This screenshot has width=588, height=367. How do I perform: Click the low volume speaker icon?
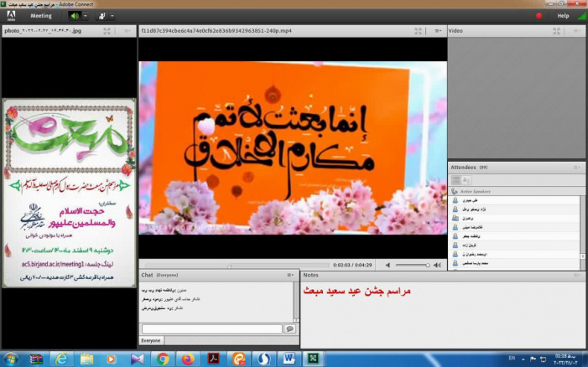tap(388, 265)
